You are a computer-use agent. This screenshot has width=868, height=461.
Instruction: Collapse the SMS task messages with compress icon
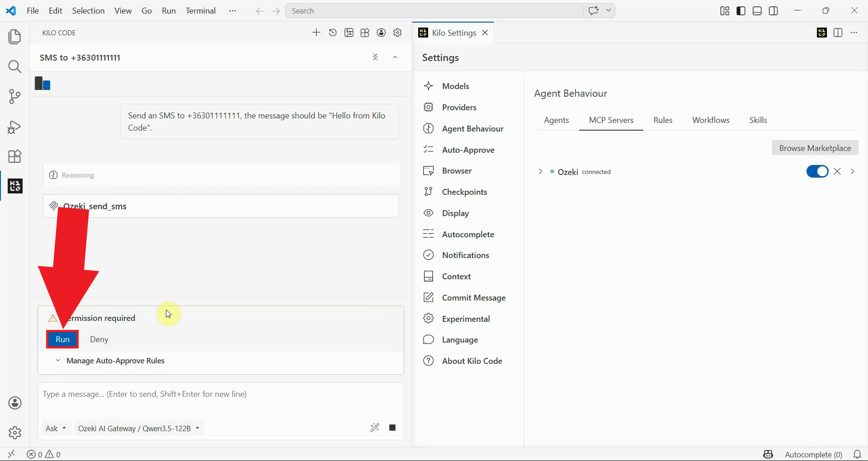coord(375,57)
